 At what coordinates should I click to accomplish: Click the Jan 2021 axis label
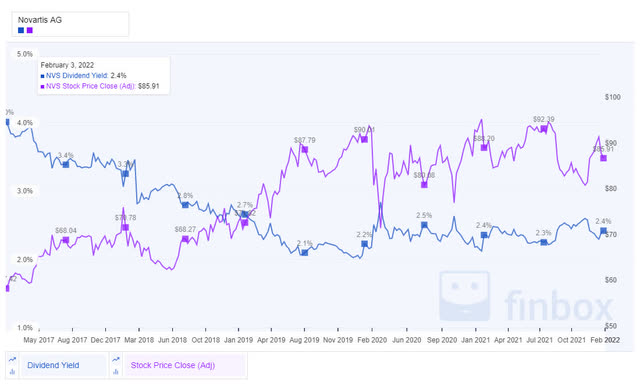(x=475, y=340)
